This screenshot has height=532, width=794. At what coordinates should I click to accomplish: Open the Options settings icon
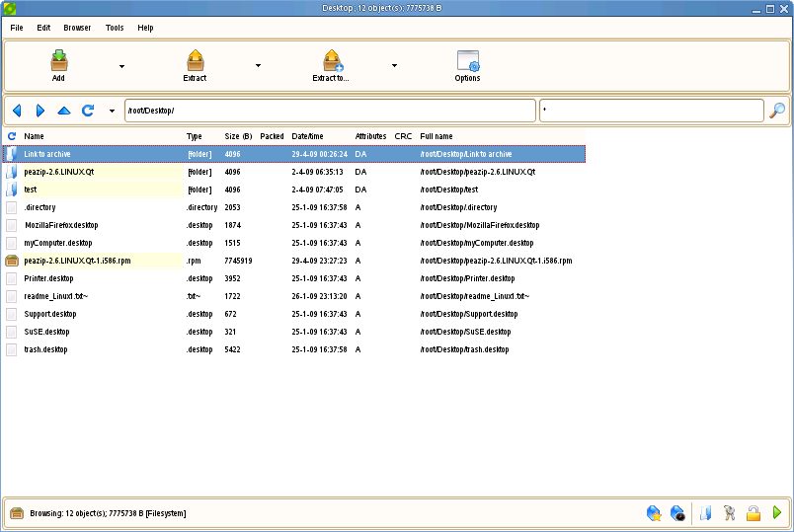(x=467, y=61)
